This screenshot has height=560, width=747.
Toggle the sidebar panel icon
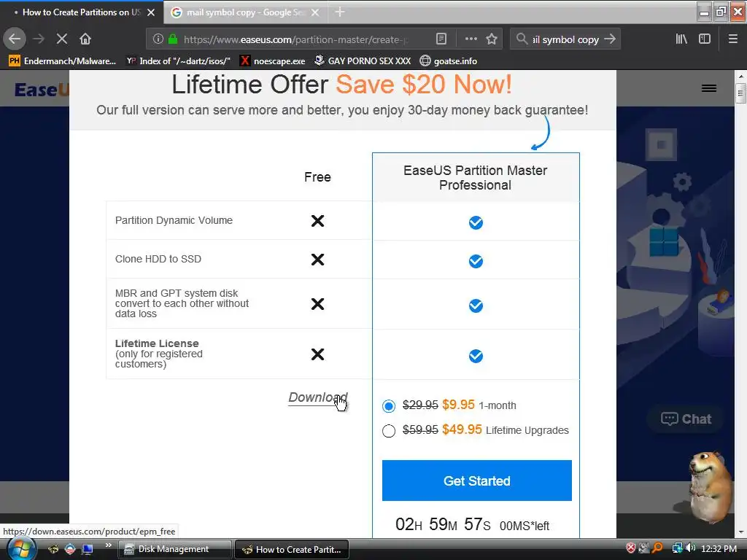pyautogui.click(x=705, y=39)
